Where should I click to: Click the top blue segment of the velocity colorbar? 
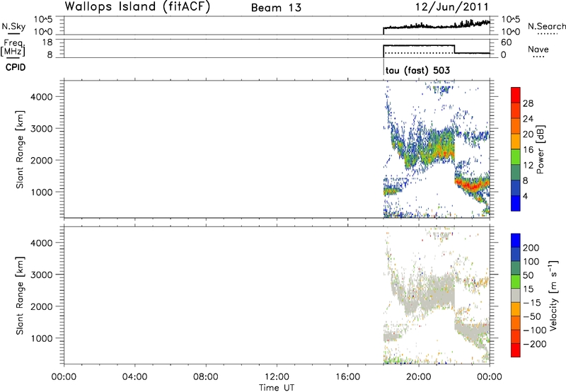tap(516, 241)
